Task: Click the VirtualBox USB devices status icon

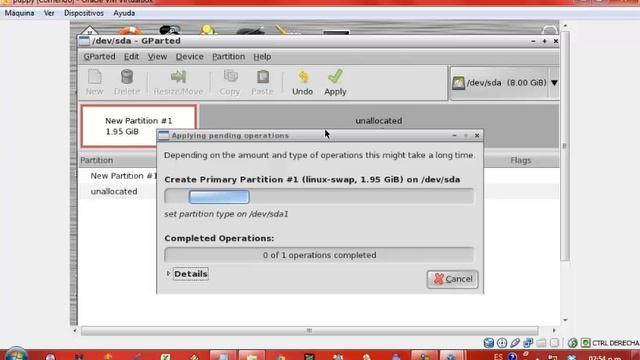Action: 515,343
